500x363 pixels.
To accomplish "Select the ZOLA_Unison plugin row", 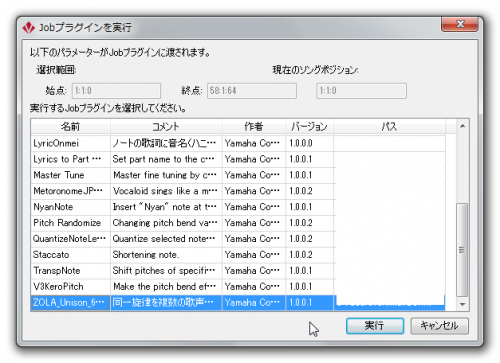I will 238,303.
